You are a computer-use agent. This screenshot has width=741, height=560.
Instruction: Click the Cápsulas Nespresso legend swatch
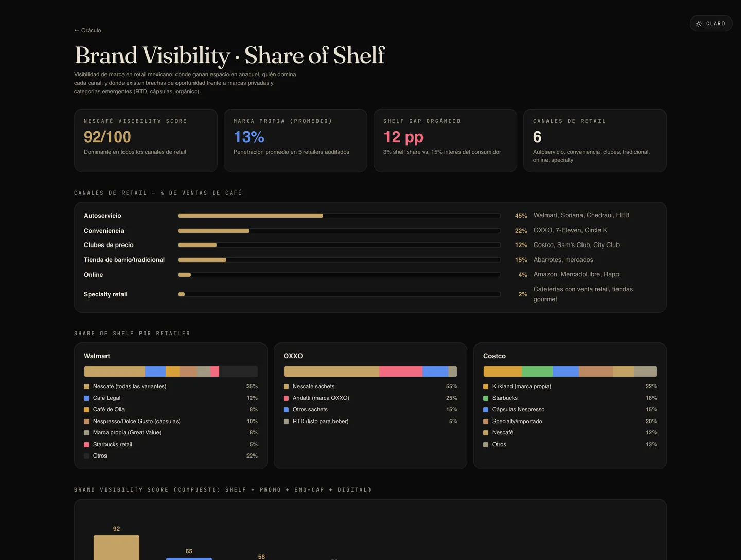[486, 410]
